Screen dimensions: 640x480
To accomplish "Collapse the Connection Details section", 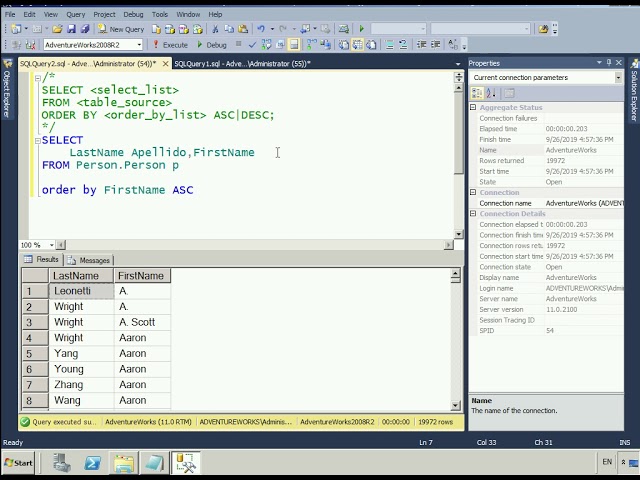I will [473, 213].
